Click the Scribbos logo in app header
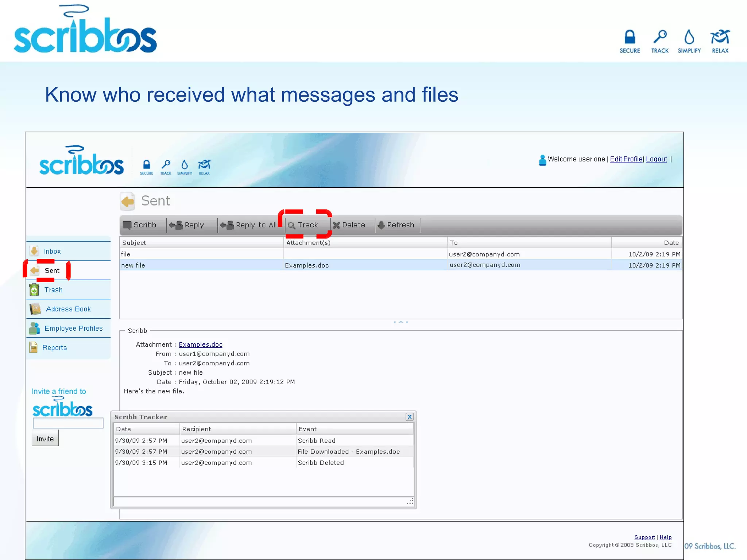Viewport: 747px width, 560px height. pyautogui.click(x=81, y=161)
